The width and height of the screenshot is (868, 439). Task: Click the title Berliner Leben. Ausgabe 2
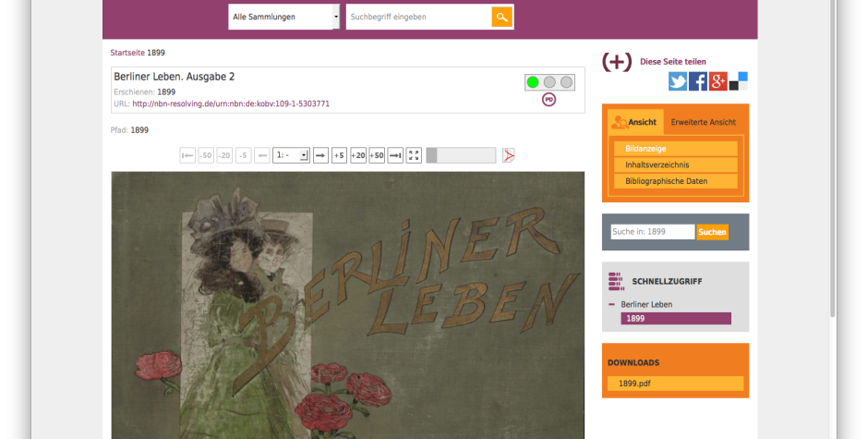coord(175,77)
